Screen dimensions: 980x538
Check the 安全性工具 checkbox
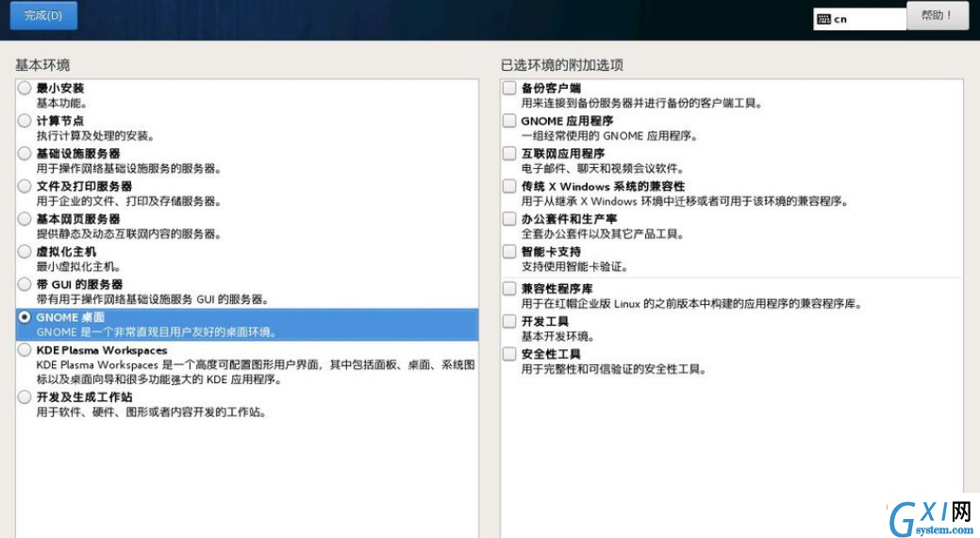(509, 354)
